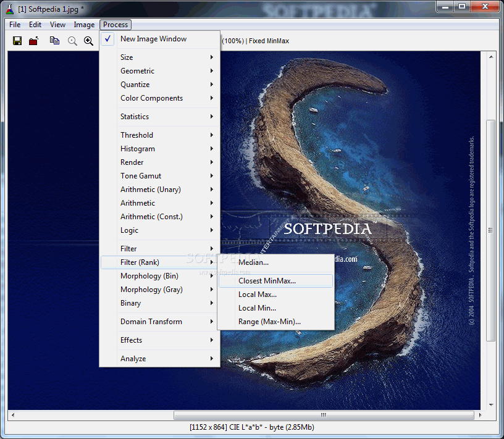
Task: Choose Local Min... filter
Action: [276, 308]
